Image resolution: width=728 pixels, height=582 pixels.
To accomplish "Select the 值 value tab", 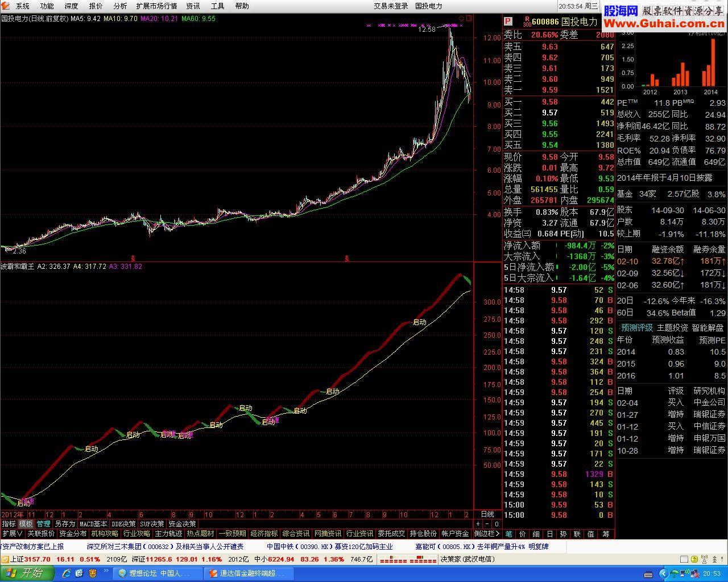I will (x=590, y=534).
